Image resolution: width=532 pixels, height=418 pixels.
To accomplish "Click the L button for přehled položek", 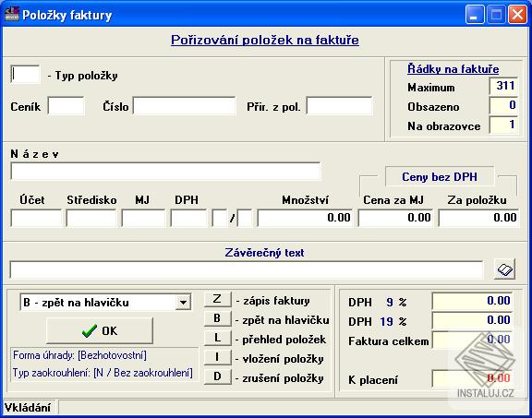I will pyautogui.click(x=217, y=338).
